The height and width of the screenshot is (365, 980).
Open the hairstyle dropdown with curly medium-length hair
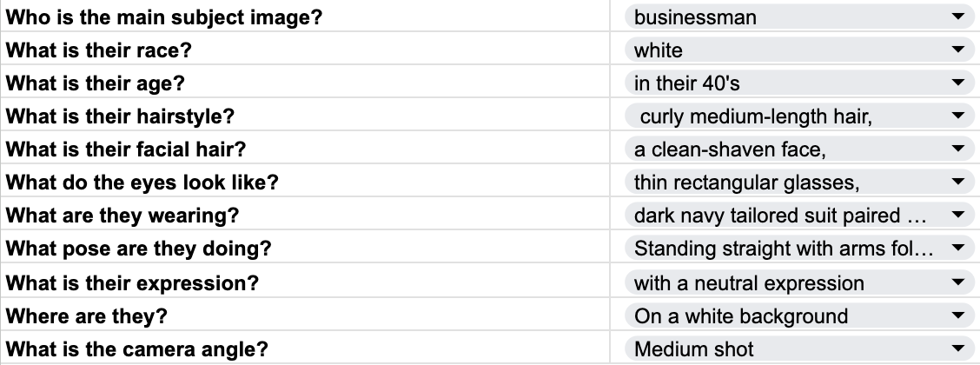pos(958,116)
